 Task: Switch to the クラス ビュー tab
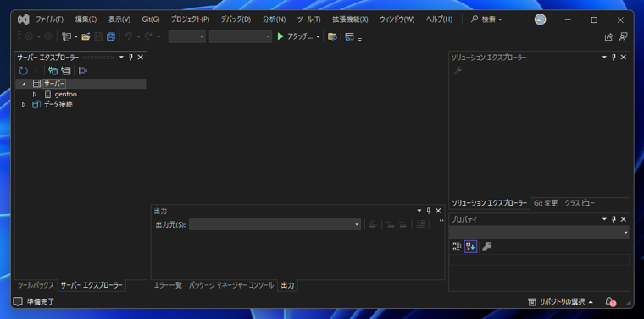point(579,202)
